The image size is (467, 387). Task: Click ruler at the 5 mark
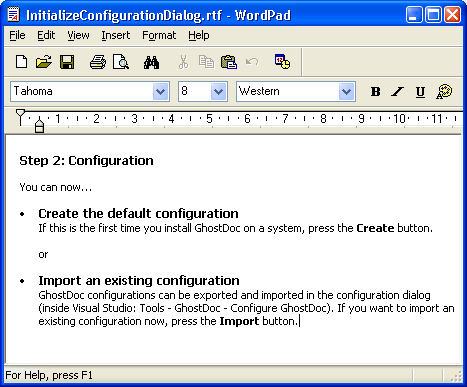point(209,119)
